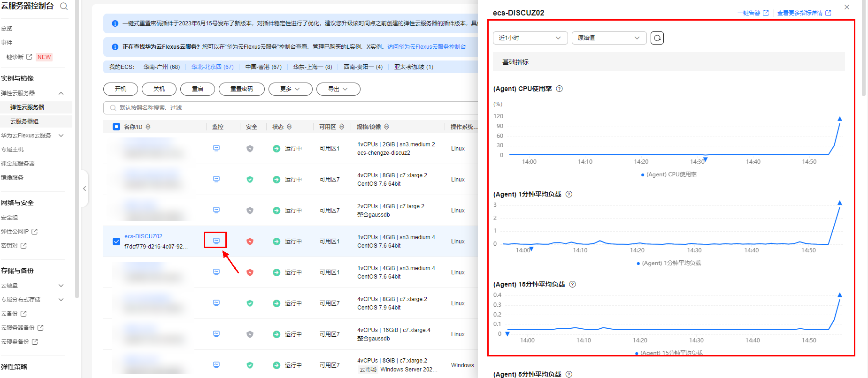Close the ecs-DISCUZ02 monitoring panel

pos(847,7)
